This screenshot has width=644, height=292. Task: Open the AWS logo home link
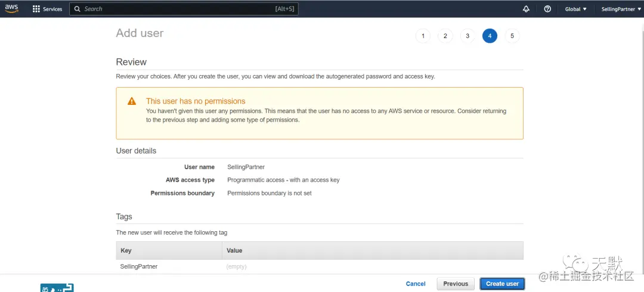click(11, 8)
